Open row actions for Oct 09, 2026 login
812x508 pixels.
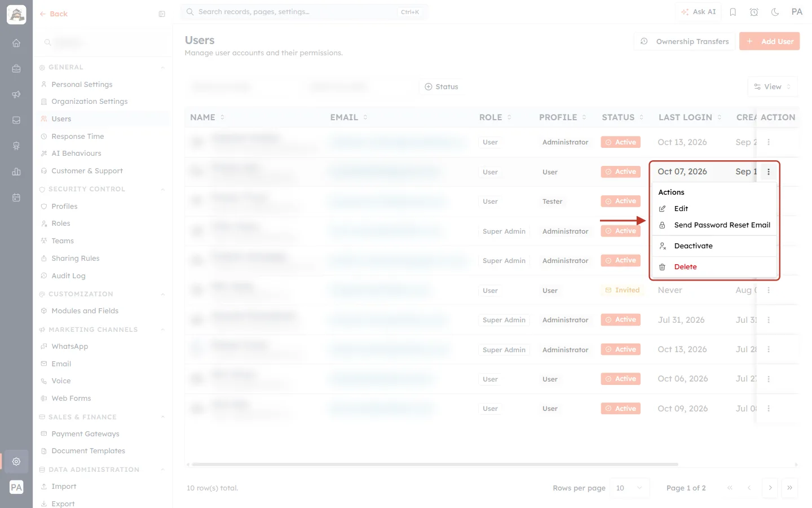[769, 409]
